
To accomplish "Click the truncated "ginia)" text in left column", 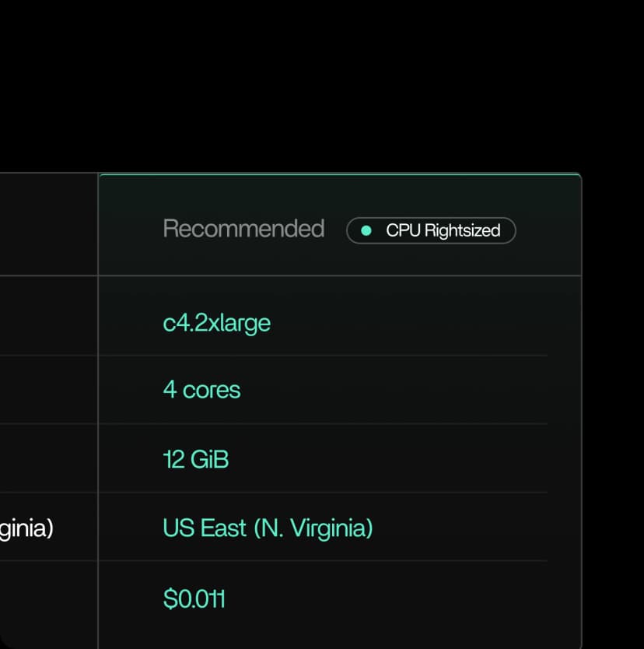I will coord(26,529).
